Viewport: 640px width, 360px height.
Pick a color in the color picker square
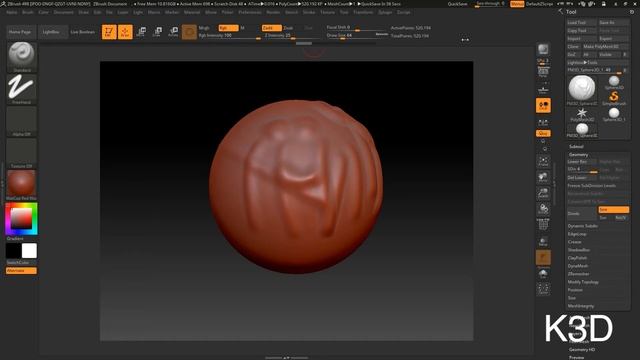coord(21,218)
